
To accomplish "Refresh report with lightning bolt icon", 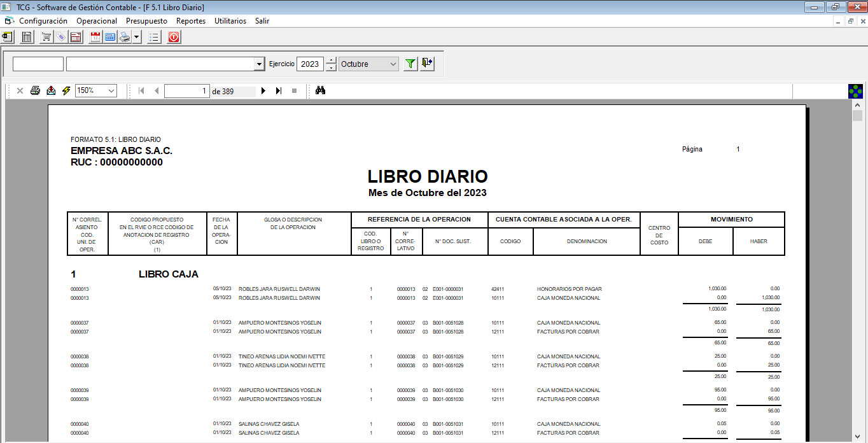I will [66, 91].
